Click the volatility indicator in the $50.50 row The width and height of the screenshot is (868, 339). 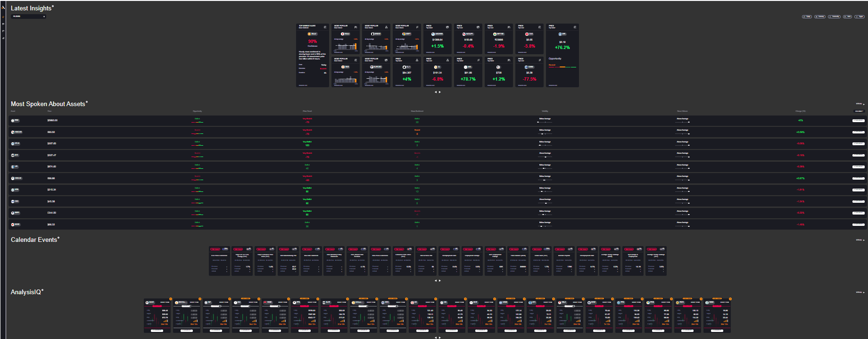tap(545, 133)
